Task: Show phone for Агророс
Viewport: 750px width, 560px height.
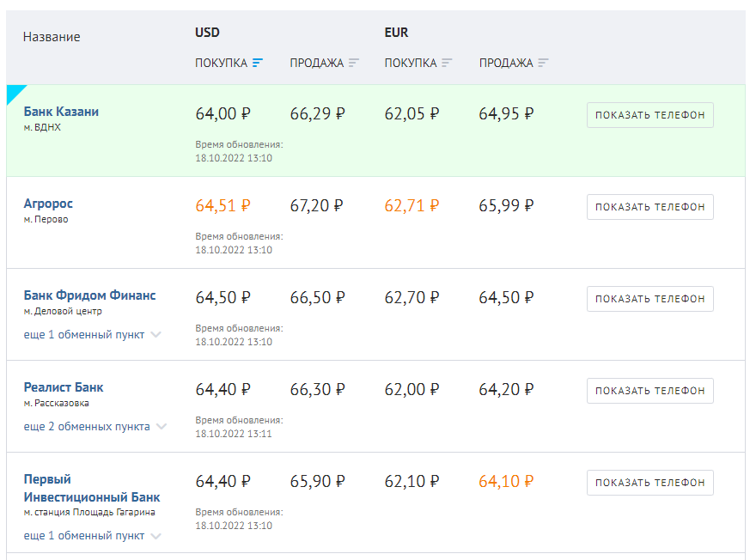Action: click(650, 207)
